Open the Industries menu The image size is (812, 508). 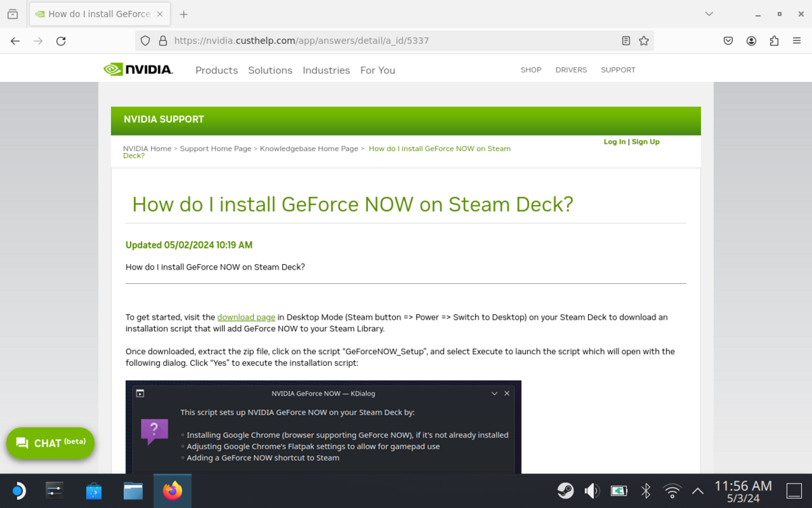326,70
